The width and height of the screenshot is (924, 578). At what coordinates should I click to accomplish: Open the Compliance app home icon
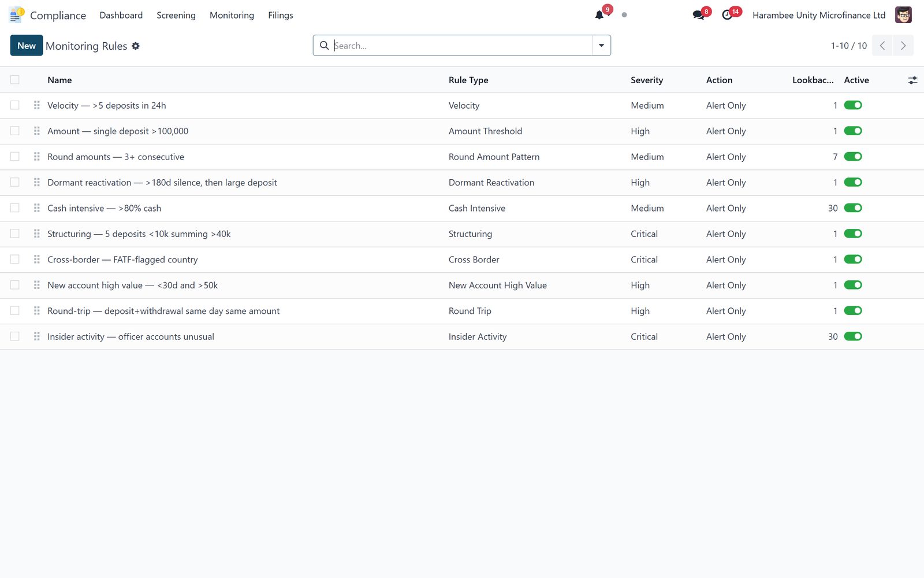pyautogui.click(x=17, y=15)
